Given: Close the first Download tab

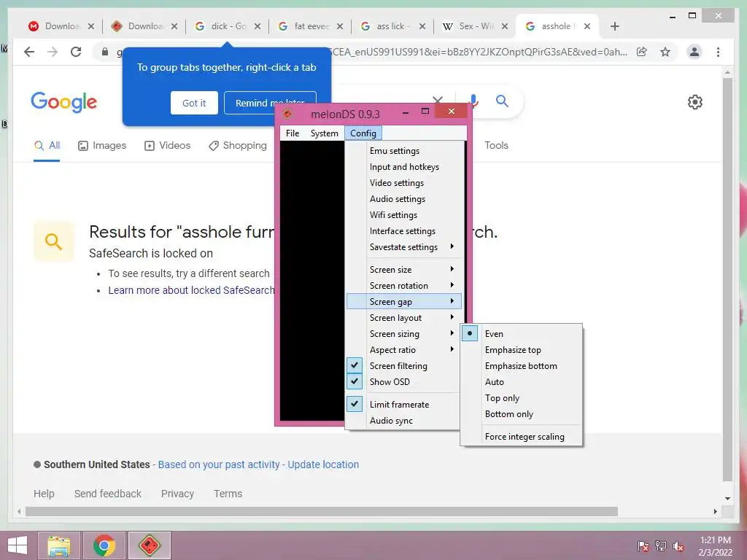Looking at the screenshot, I should click(91, 26).
